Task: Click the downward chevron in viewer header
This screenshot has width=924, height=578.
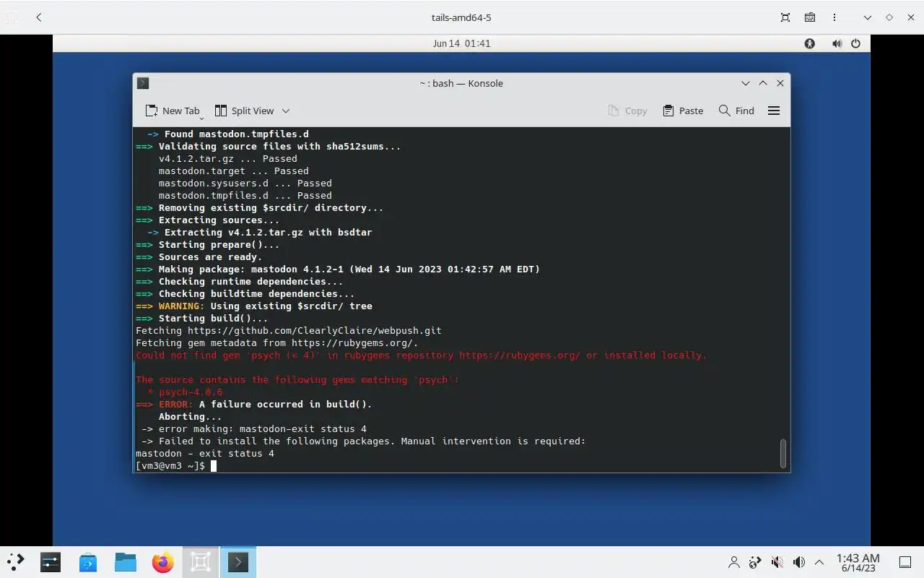Action: pos(868,17)
